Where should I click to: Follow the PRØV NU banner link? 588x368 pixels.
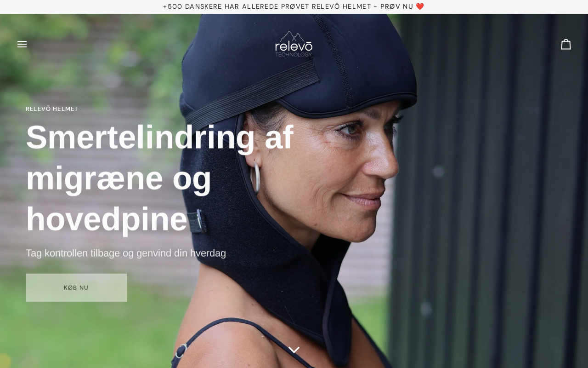click(x=397, y=6)
